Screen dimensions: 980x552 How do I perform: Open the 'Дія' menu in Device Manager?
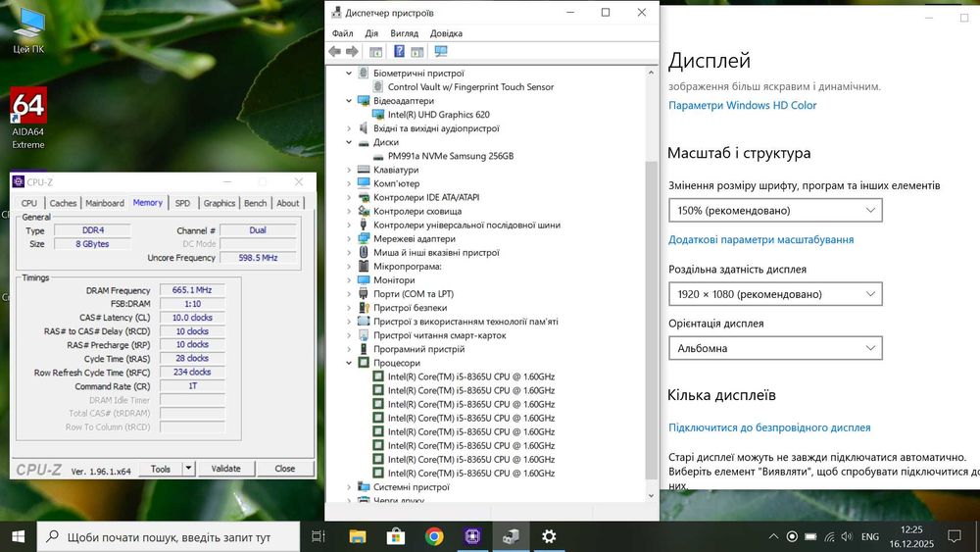[x=371, y=33]
